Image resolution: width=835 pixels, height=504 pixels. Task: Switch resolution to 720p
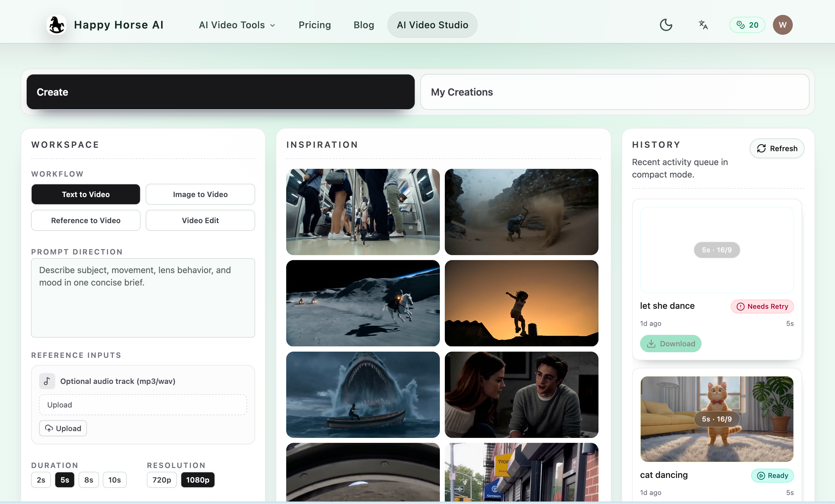(x=161, y=480)
